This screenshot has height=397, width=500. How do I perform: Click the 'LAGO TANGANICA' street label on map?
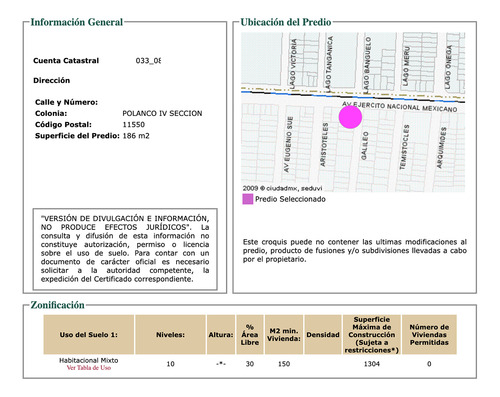click(329, 63)
